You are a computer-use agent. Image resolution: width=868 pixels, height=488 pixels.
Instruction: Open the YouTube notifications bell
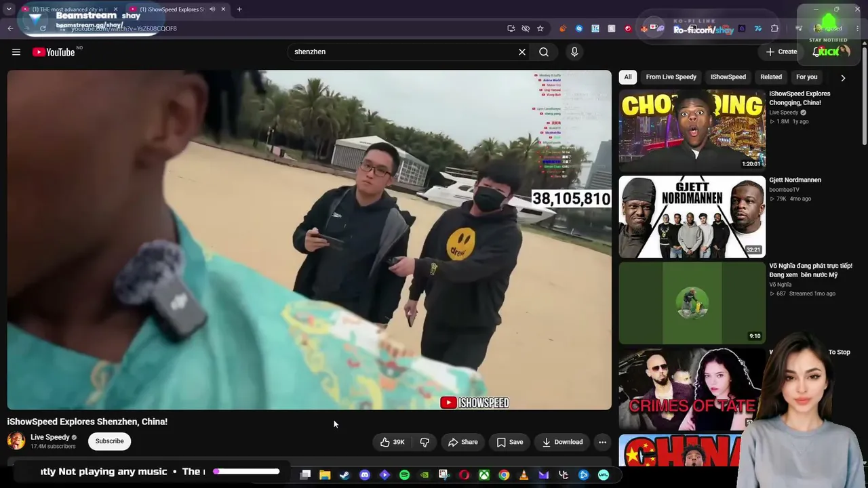pos(817,52)
